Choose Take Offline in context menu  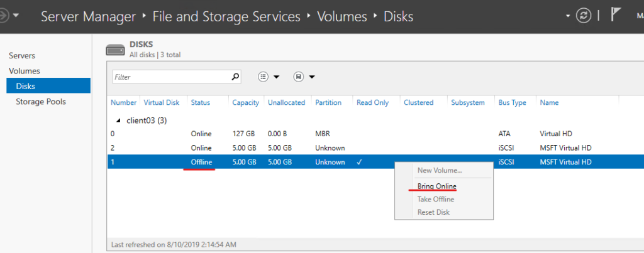[435, 199]
